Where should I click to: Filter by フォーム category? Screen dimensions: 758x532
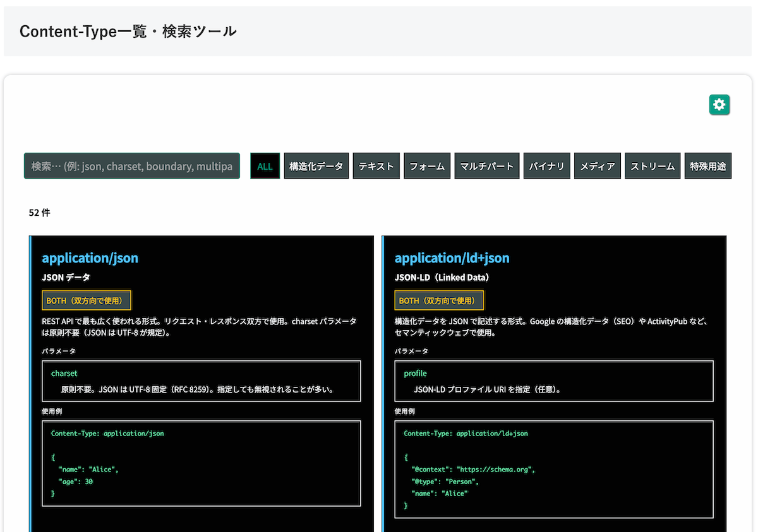click(x=427, y=165)
